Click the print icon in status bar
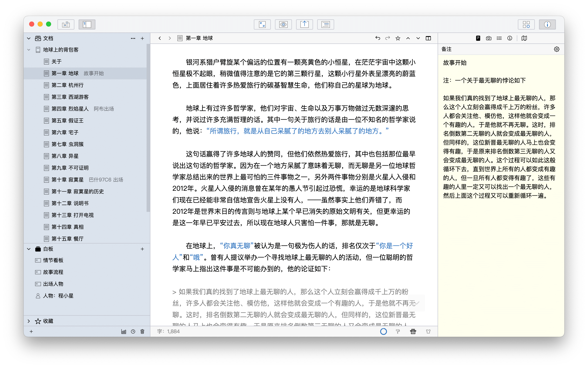588x368 pixels. (x=413, y=331)
